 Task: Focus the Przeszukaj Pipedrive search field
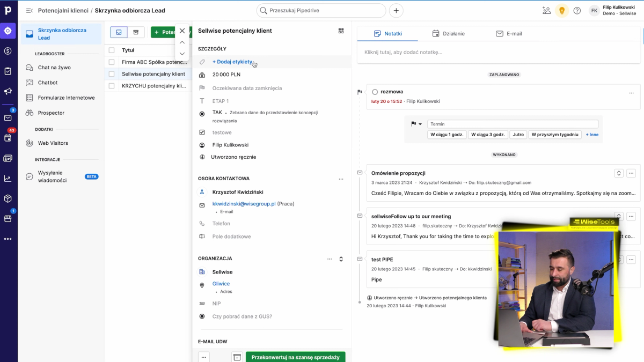pyautogui.click(x=321, y=11)
